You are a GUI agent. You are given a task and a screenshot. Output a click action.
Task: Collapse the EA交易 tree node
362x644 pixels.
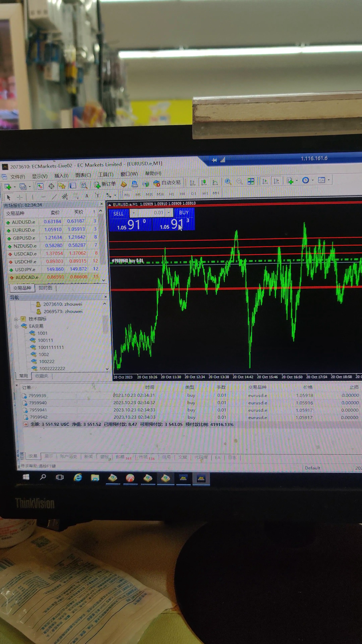pyautogui.click(x=16, y=327)
